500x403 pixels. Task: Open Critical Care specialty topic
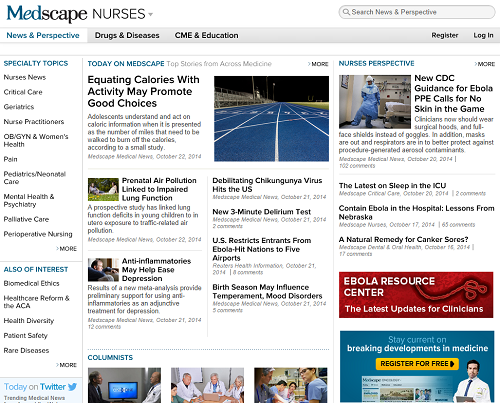(23, 92)
